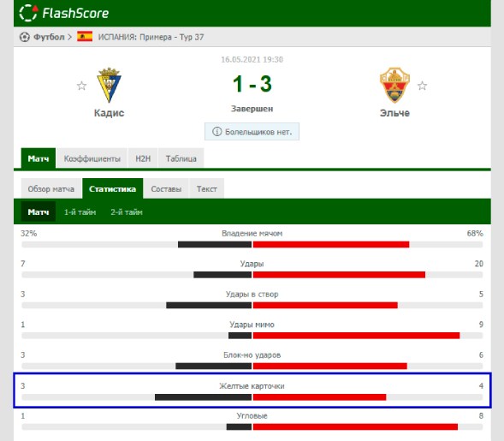
Task: Click the Футбол breadcrumb link
Action: click(x=49, y=37)
